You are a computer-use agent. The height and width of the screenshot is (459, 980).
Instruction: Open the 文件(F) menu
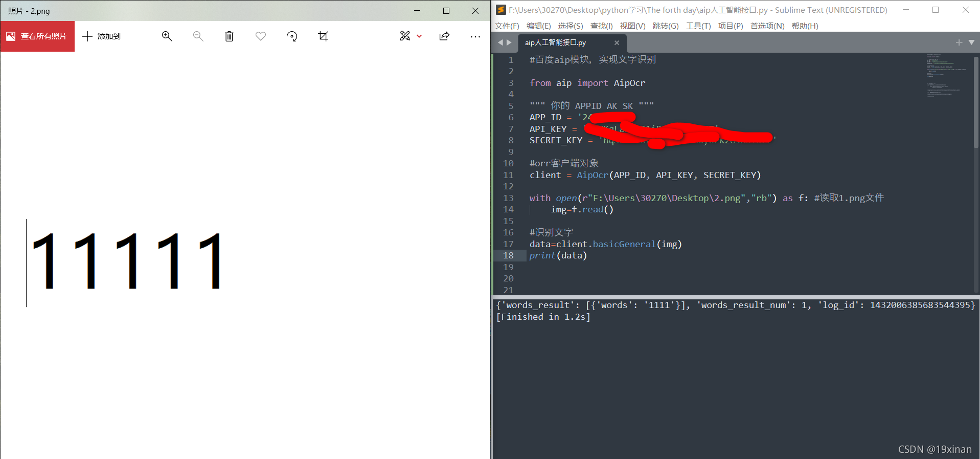click(507, 26)
